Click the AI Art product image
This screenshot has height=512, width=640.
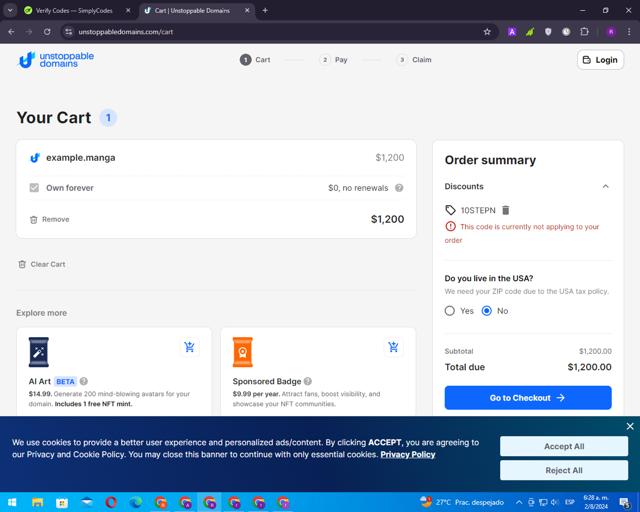(39, 352)
